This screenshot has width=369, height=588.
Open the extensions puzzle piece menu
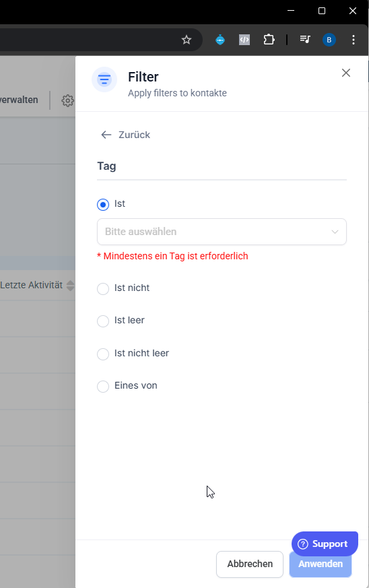[x=269, y=40]
